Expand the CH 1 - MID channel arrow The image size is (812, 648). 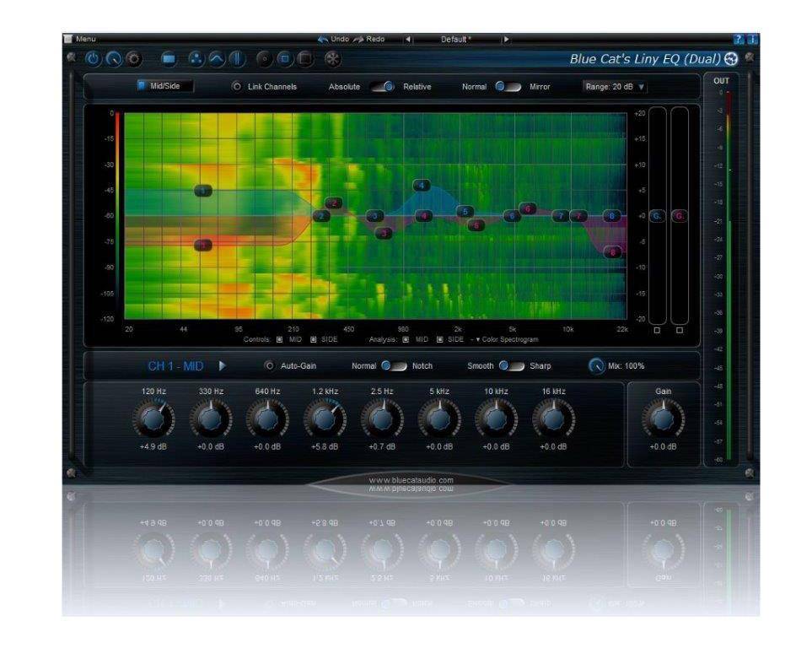point(222,366)
